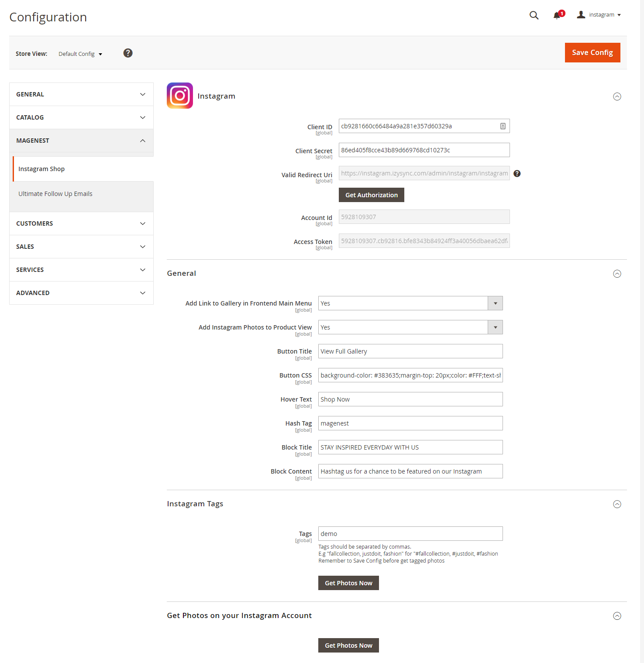Click the Client ID field autofill icon

(x=503, y=126)
